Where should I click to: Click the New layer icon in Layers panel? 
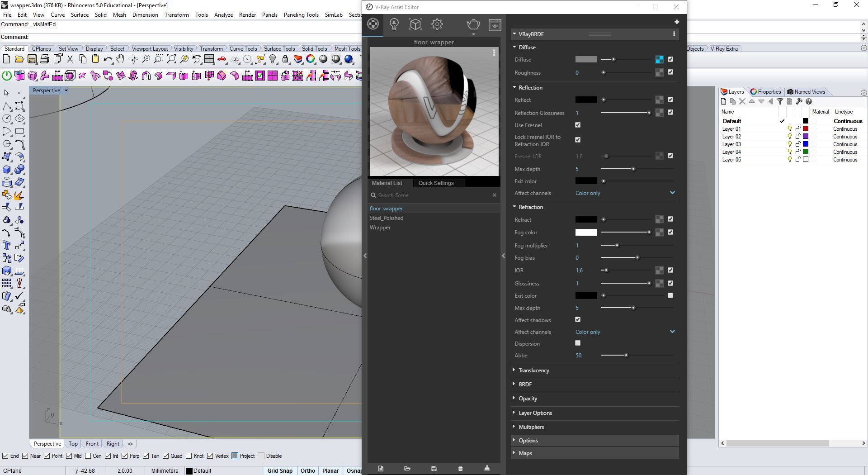[x=723, y=101]
